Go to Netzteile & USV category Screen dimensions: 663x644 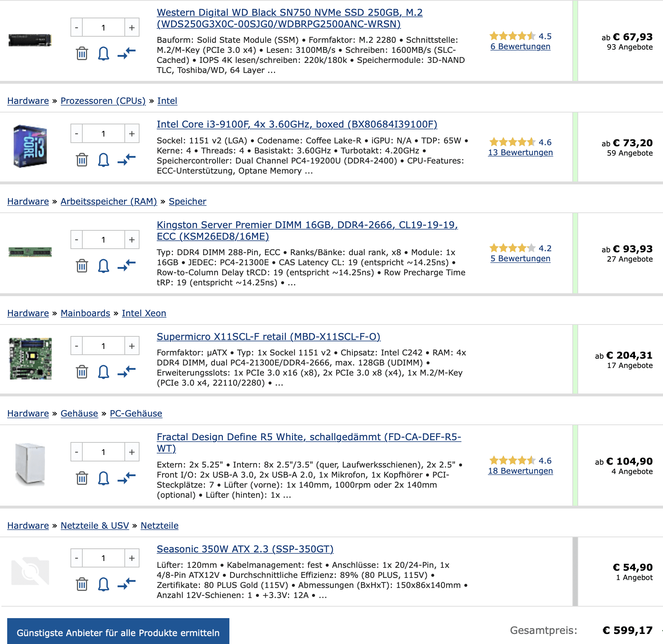tap(95, 525)
